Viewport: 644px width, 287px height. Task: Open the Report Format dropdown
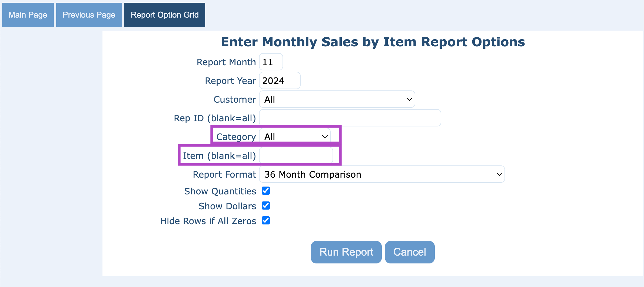pos(381,174)
